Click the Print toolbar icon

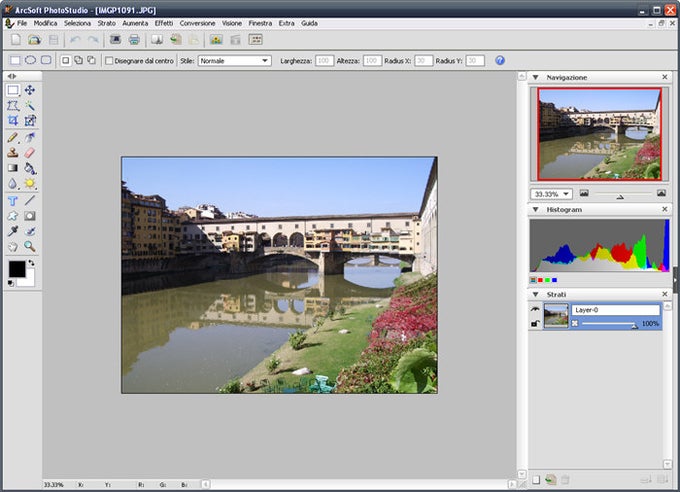point(134,40)
